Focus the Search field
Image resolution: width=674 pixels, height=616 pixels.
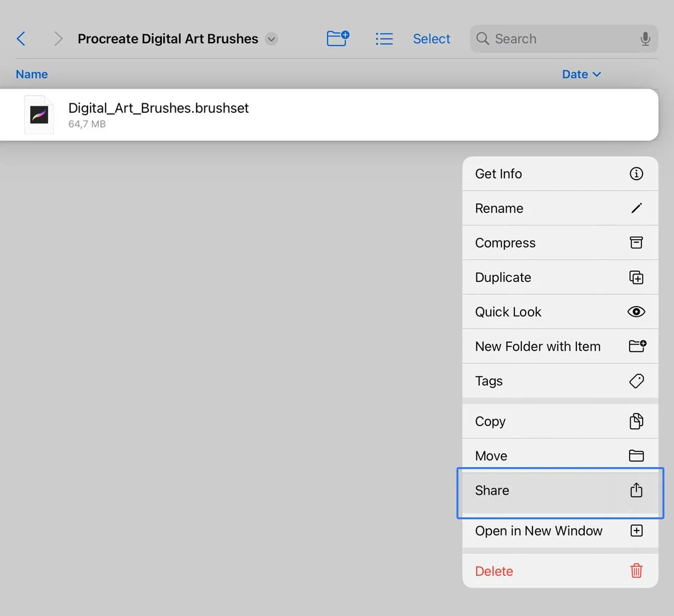(564, 39)
